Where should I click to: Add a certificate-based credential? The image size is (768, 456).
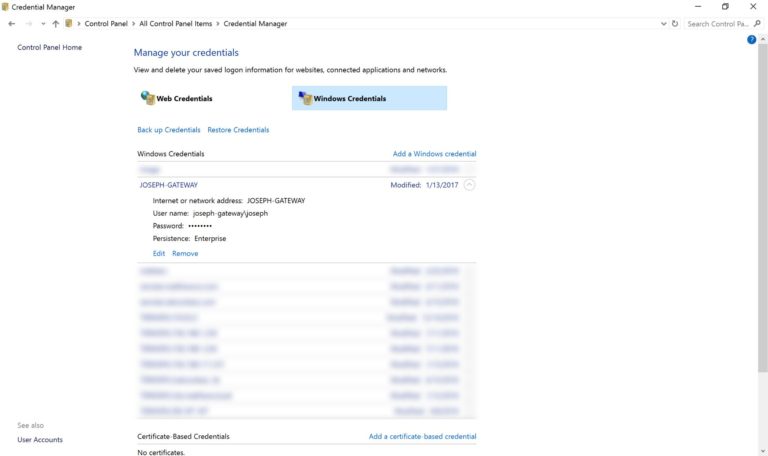(x=422, y=436)
